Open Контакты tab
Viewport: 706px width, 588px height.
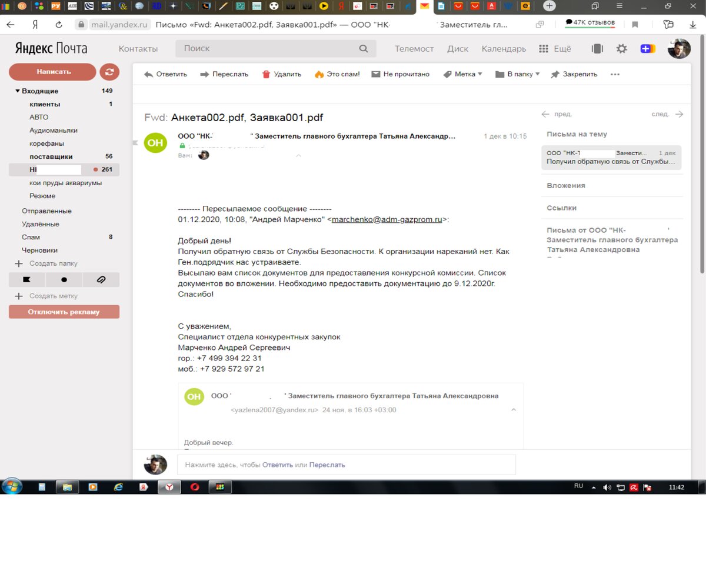138,49
